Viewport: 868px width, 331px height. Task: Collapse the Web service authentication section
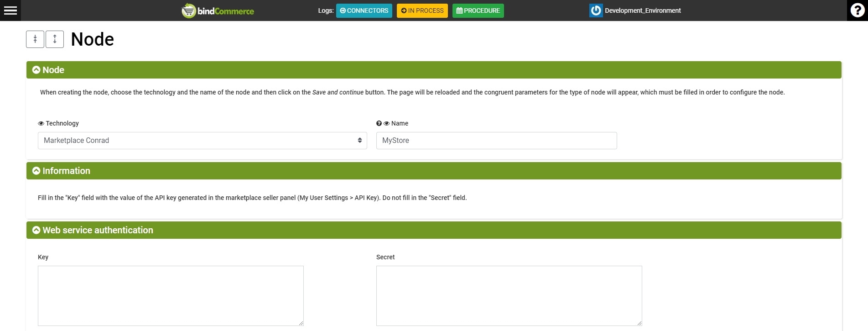tap(36, 230)
